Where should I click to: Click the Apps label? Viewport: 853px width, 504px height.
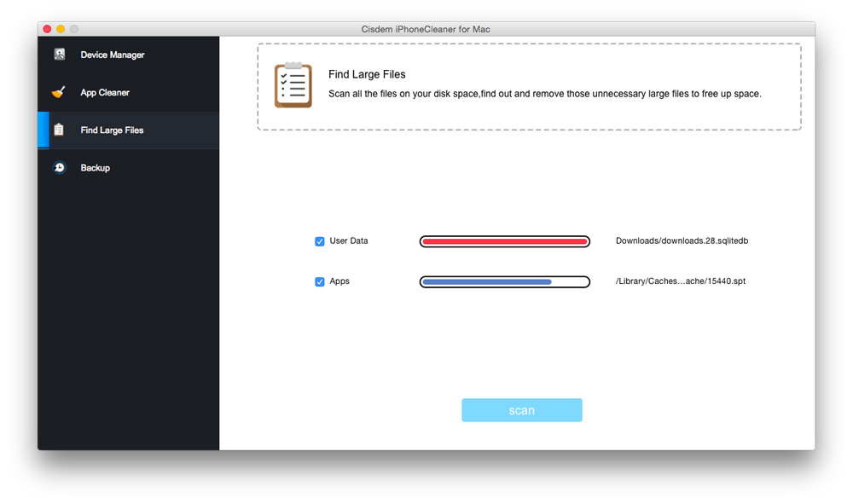tap(339, 281)
